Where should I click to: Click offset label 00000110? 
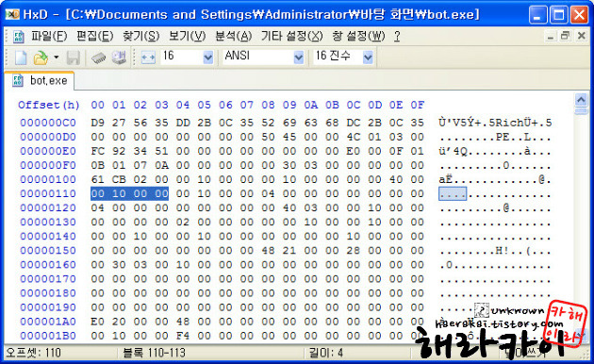[x=48, y=193]
